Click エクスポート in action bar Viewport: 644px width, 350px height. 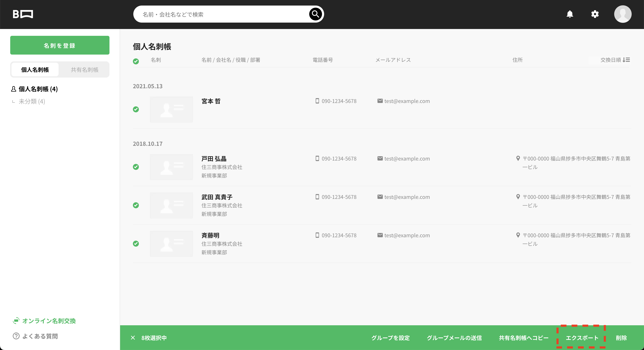[x=582, y=338]
